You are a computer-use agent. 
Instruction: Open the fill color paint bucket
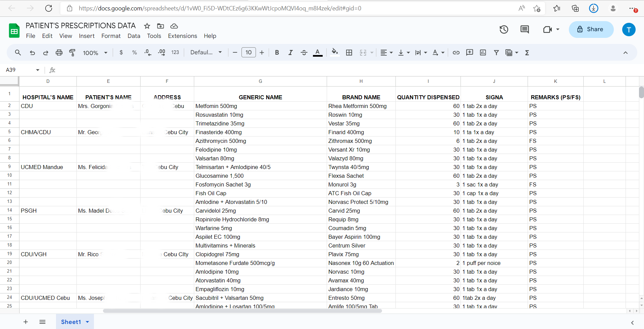(x=335, y=52)
